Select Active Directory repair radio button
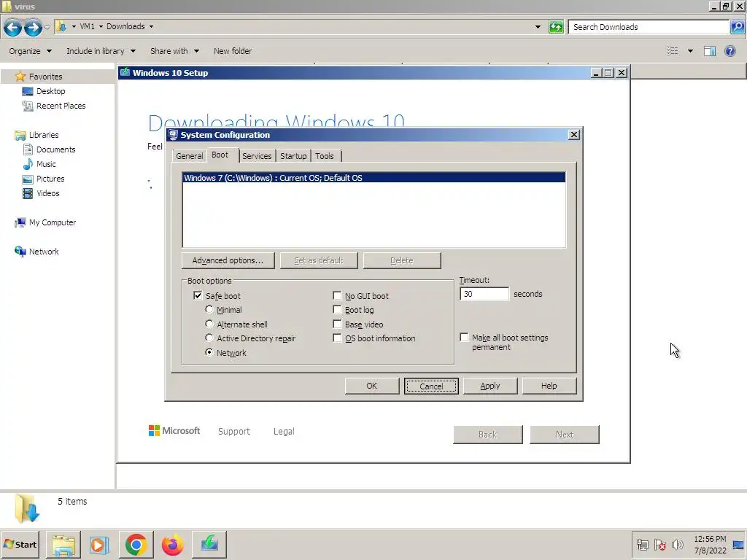Screen dimensions: 747x560 point(209,338)
